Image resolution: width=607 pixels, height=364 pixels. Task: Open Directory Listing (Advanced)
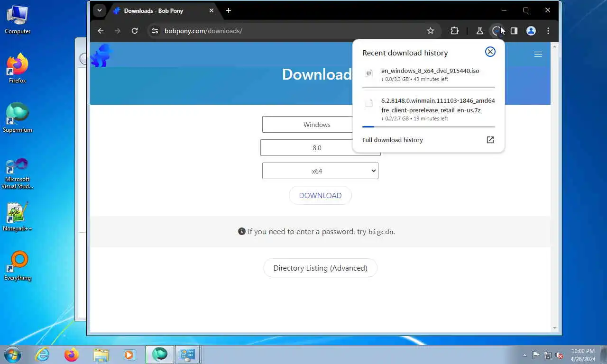[x=320, y=268]
